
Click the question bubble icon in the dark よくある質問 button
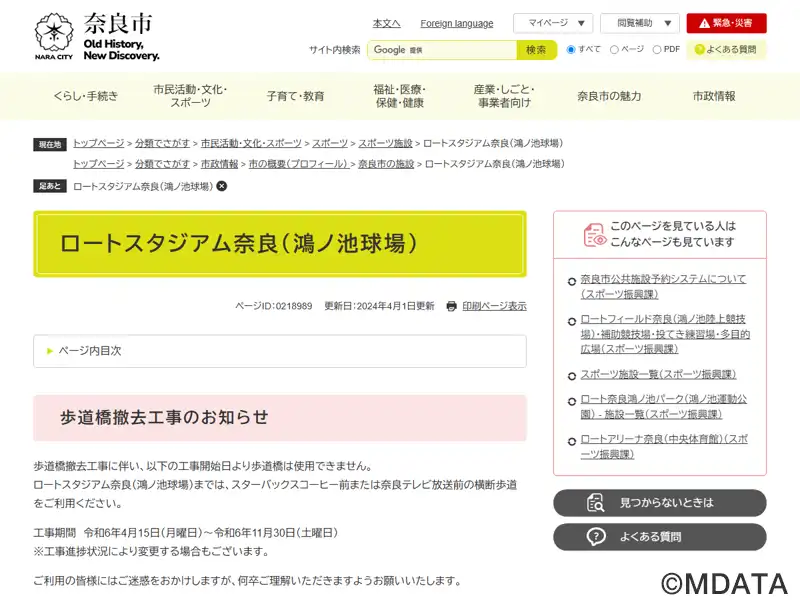point(596,537)
